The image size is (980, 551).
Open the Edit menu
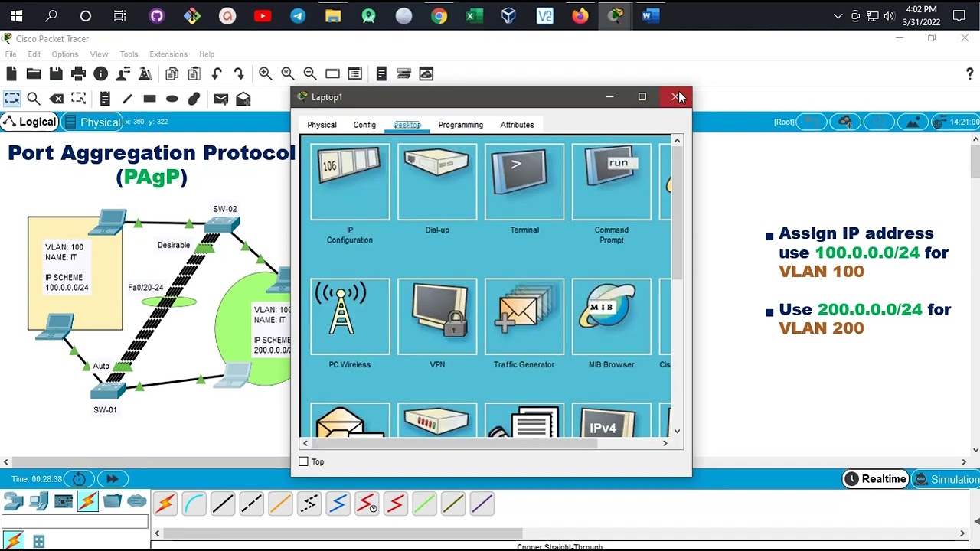(34, 54)
